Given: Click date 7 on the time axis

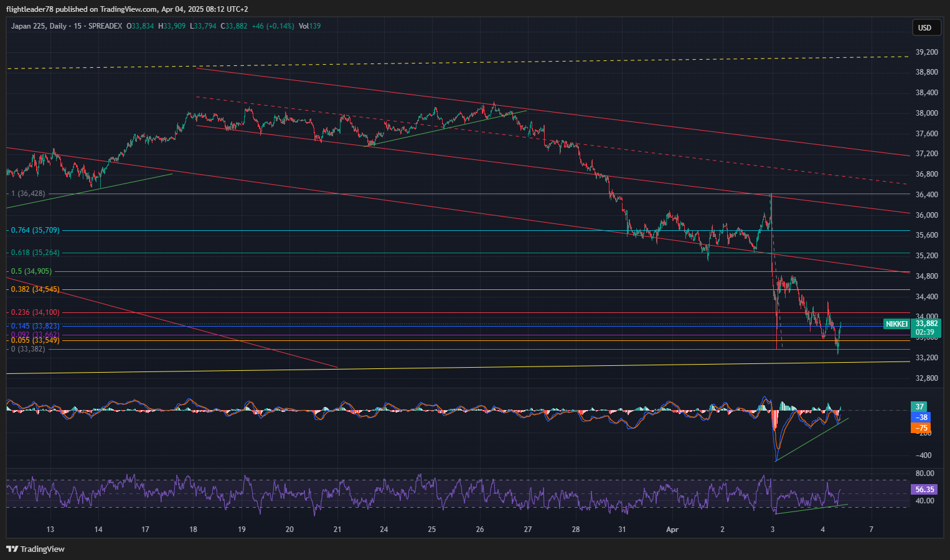Looking at the screenshot, I should click(871, 530).
